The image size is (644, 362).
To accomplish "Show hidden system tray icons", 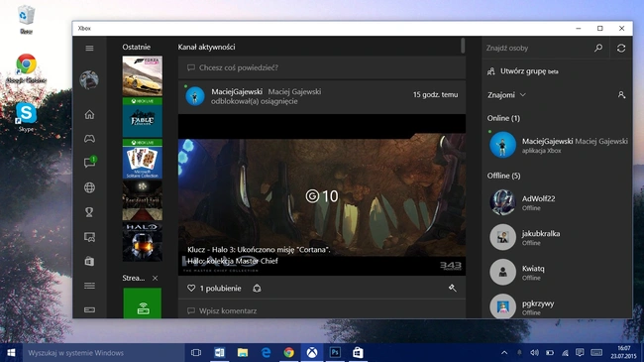I will [504, 352].
